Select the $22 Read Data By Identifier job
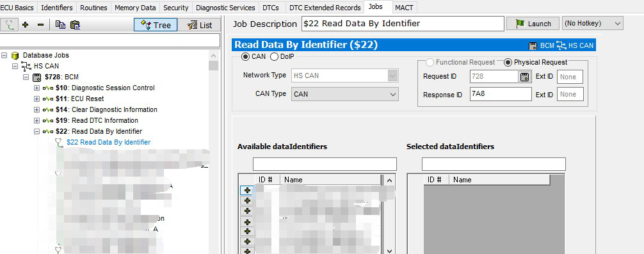This screenshot has width=644, height=254. (108, 143)
